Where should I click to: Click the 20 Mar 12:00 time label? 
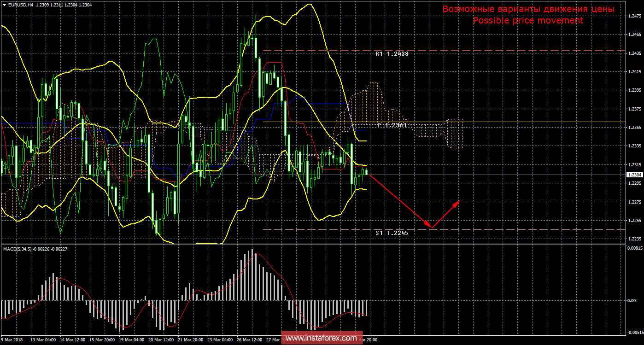point(161,340)
